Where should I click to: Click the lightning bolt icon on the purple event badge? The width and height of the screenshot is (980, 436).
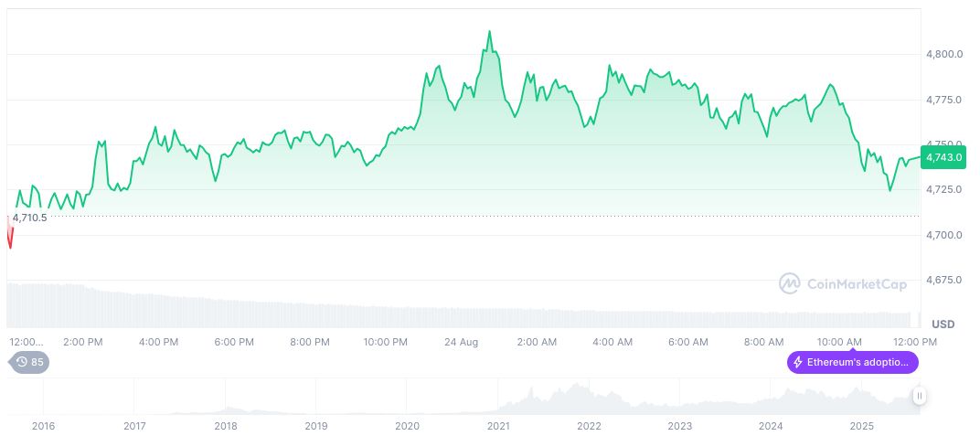[x=797, y=363]
